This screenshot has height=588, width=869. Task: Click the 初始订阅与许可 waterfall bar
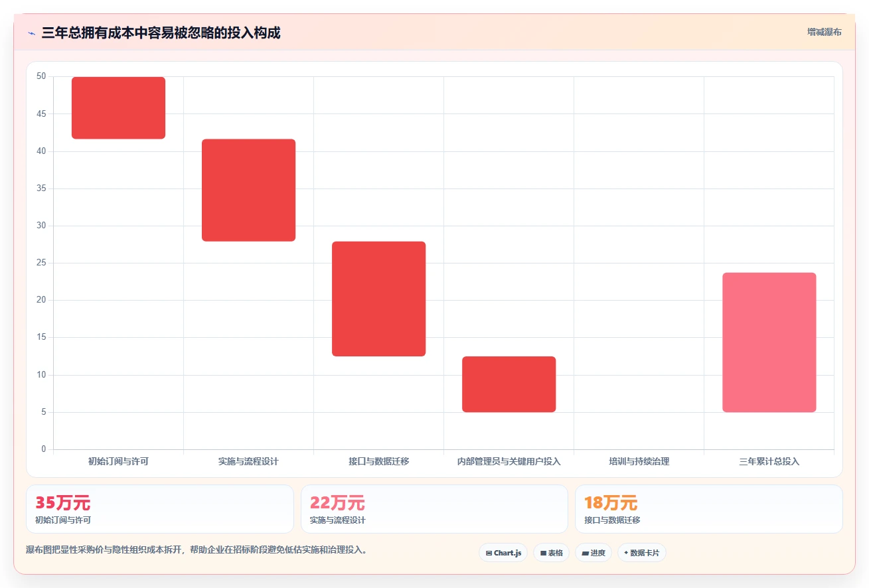[x=119, y=108]
